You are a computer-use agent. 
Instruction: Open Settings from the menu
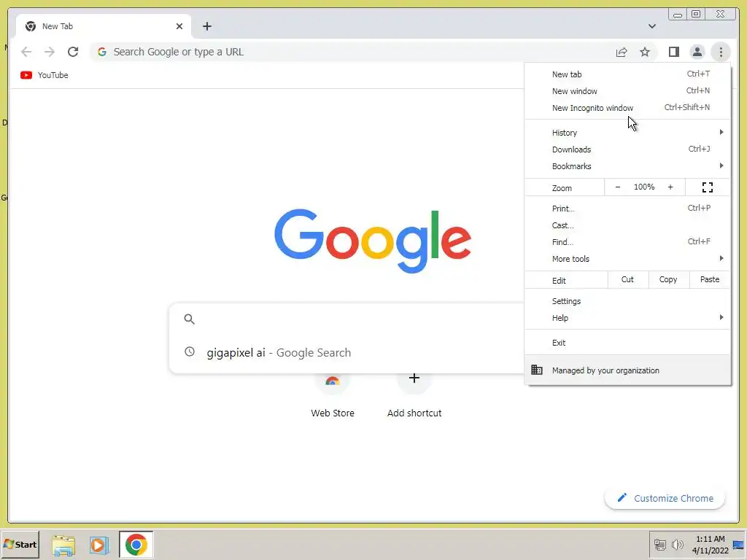(x=628, y=301)
